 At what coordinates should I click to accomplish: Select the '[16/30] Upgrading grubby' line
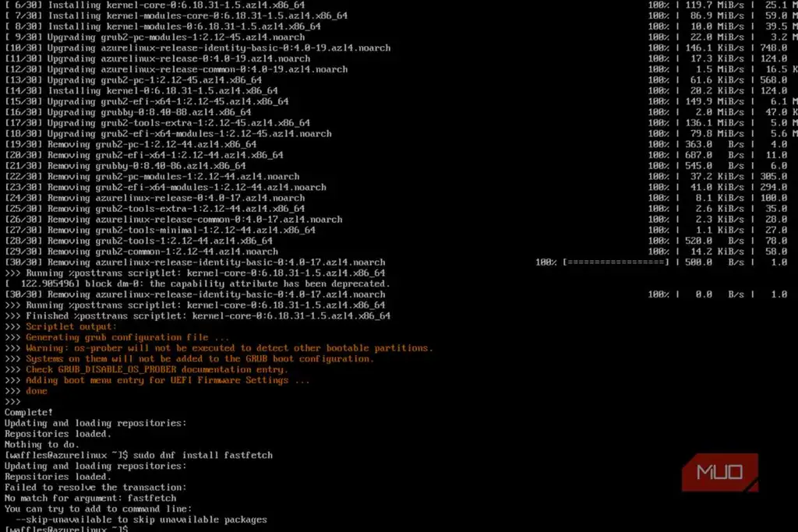tap(128, 112)
